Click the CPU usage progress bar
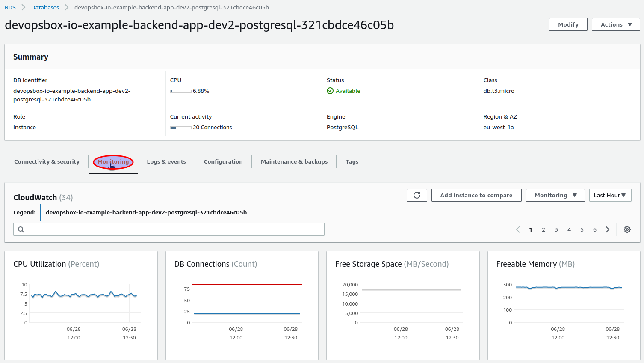The width and height of the screenshot is (644, 363). (180, 91)
